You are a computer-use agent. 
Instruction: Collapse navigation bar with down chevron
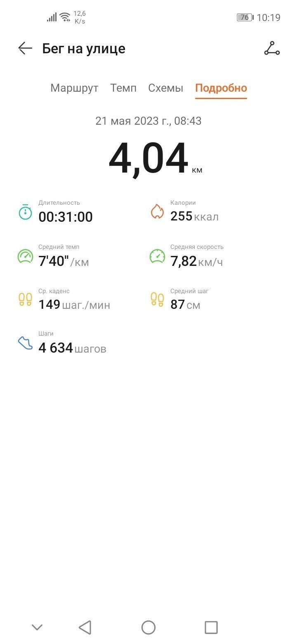37,627
